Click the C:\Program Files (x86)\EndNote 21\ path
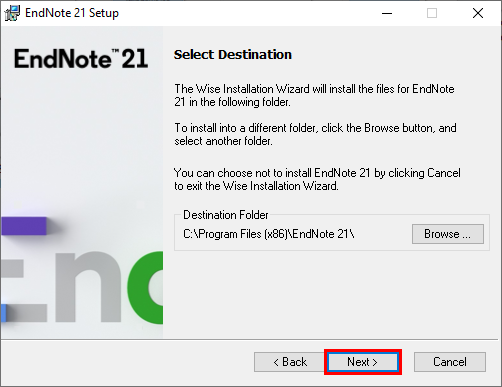Screen dimensions: 502x387 click(x=269, y=234)
